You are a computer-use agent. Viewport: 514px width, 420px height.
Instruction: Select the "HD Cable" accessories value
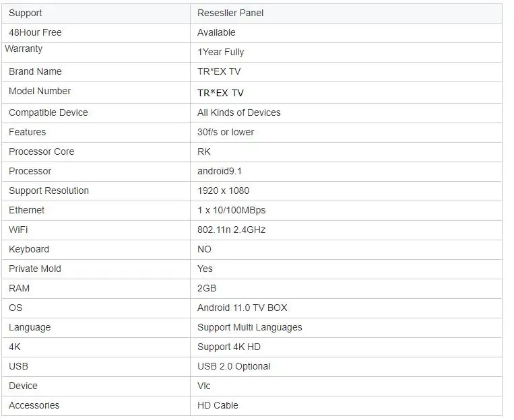(x=218, y=405)
